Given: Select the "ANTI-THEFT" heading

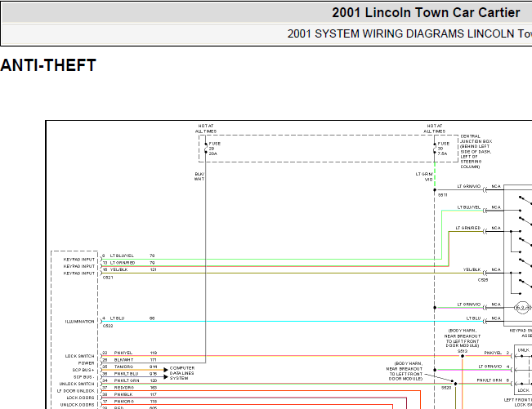Looking at the screenshot, I should pyautogui.click(x=48, y=65).
